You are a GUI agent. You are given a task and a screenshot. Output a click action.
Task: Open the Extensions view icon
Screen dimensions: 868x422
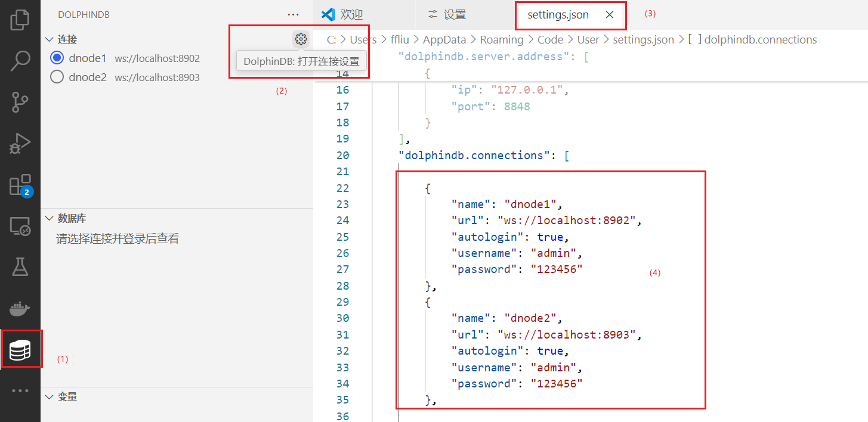[x=20, y=185]
